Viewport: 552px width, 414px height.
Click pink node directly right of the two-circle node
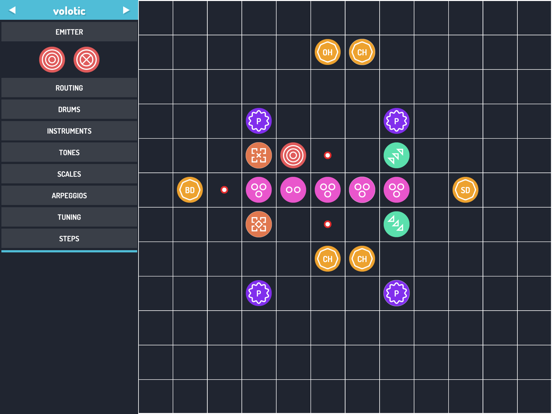tap(327, 190)
